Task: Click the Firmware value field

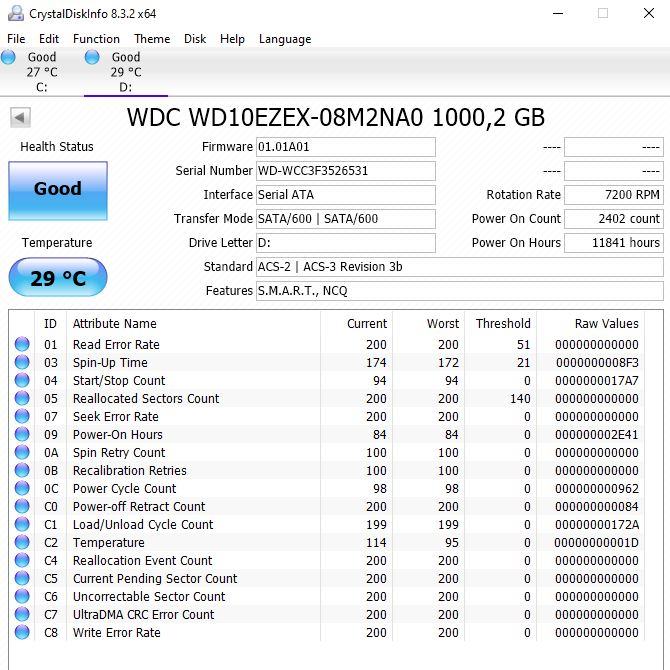Action: [x=346, y=147]
